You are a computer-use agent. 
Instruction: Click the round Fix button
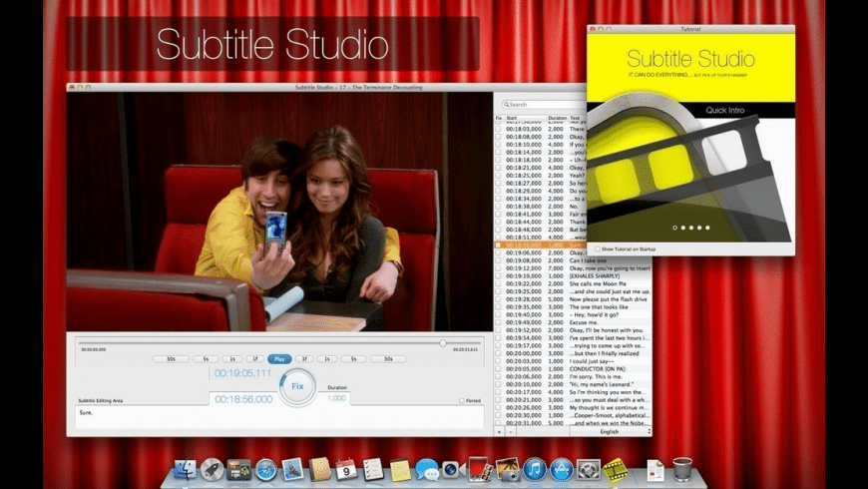(298, 386)
